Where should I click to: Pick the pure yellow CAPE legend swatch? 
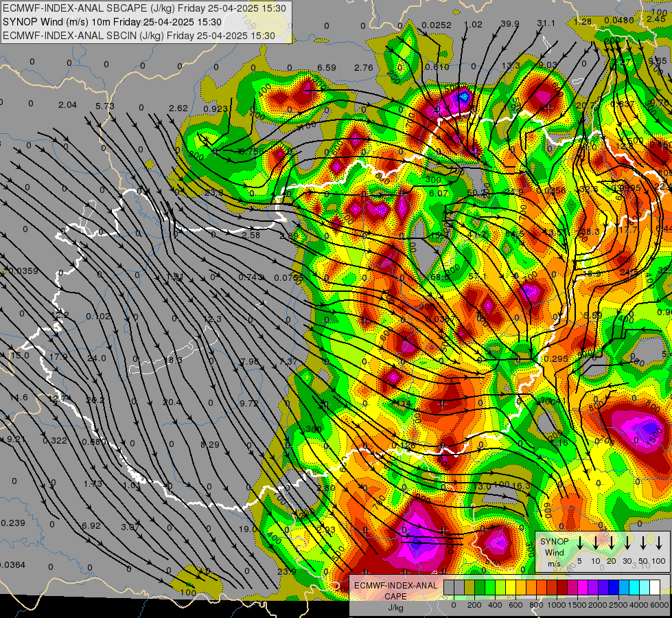click(511, 588)
